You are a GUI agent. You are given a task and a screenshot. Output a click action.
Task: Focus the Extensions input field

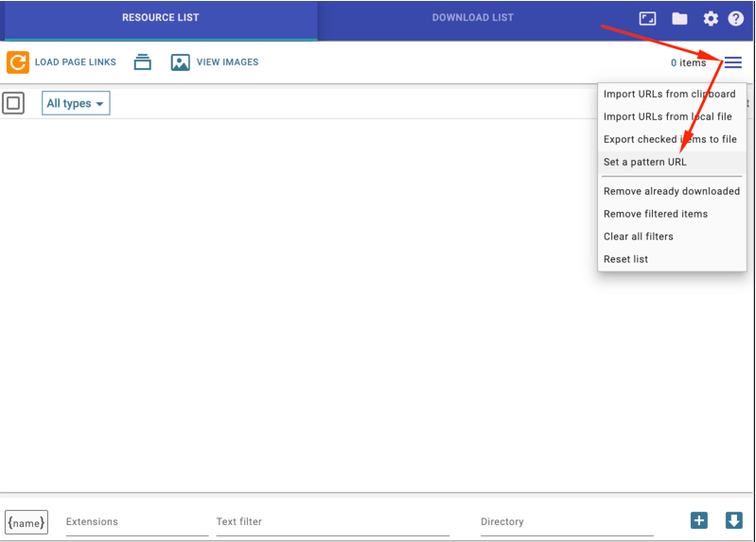click(x=137, y=523)
